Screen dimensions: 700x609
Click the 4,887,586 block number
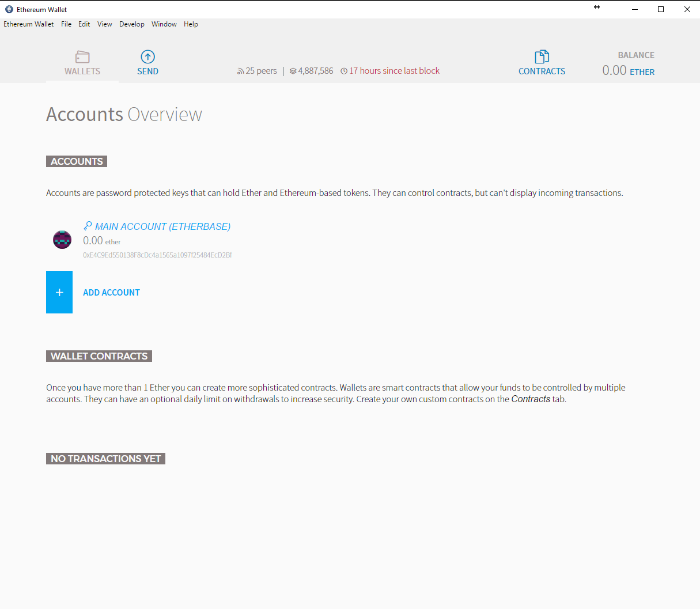(x=316, y=71)
